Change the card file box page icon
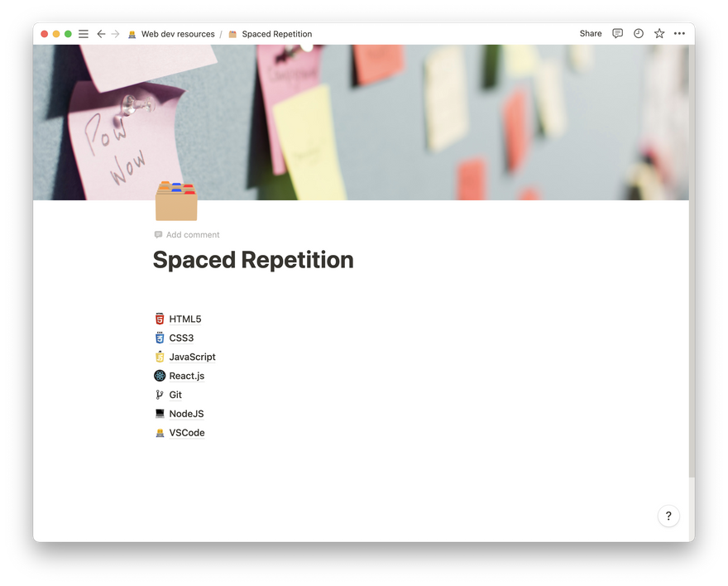728x586 pixels. 176,202
